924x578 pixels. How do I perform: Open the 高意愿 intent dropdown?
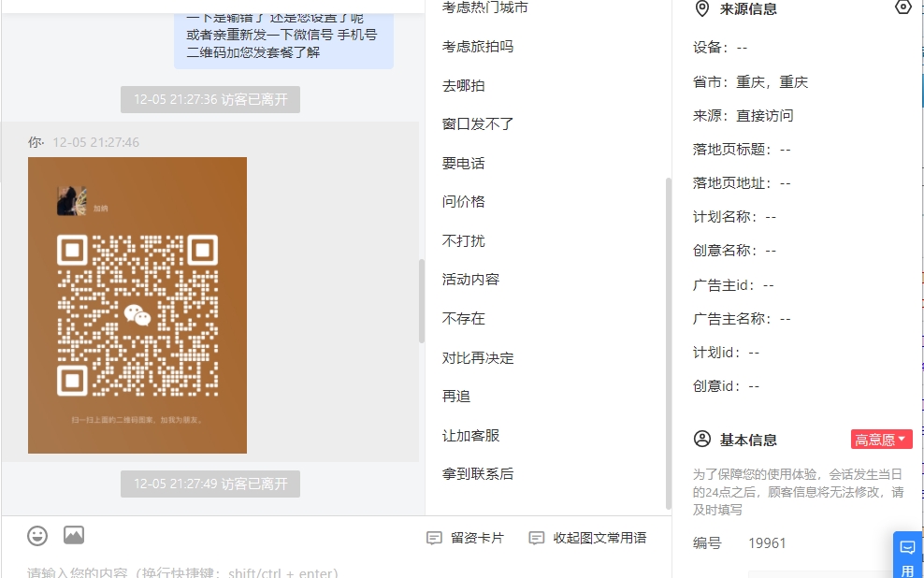point(882,440)
